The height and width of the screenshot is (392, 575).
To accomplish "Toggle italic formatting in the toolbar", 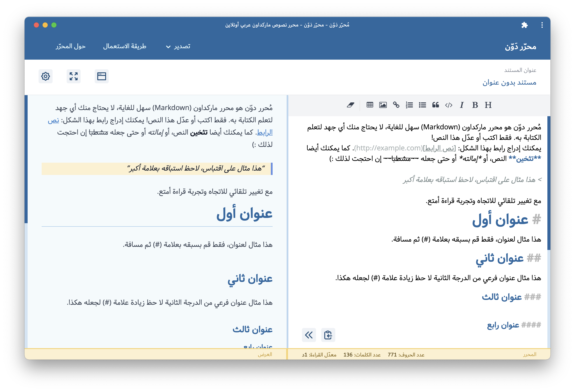I will (x=462, y=105).
